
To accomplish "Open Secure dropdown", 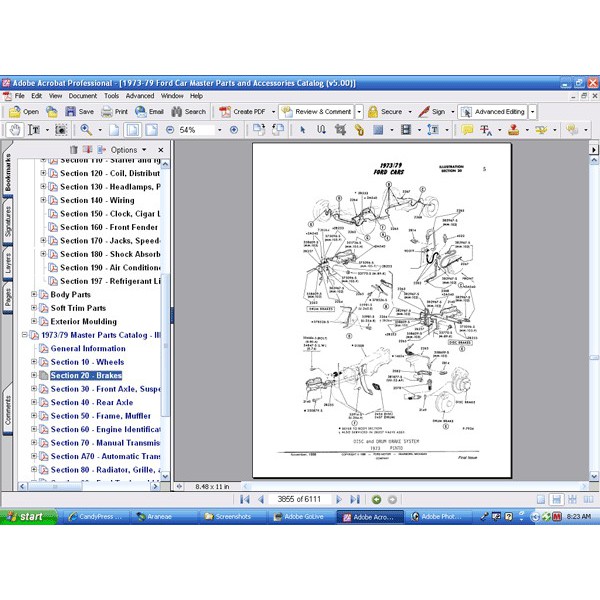I will click(410, 112).
